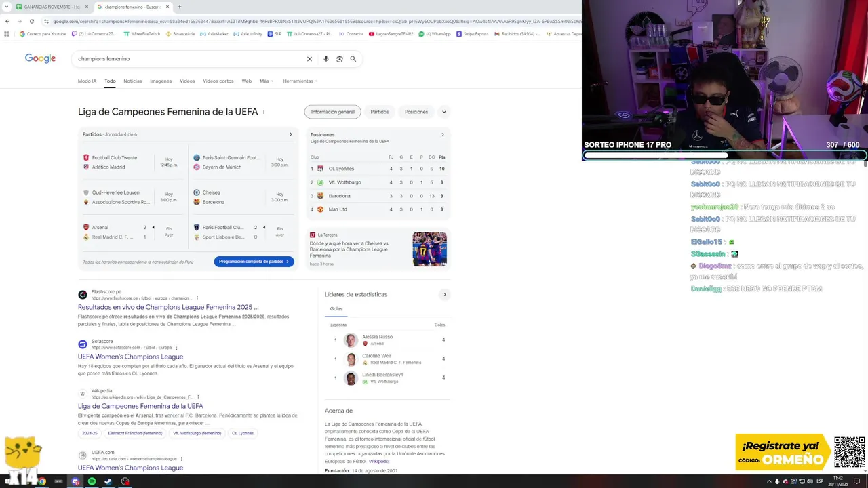
Task: Expand more chips with the down chevron
Action: click(x=444, y=112)
